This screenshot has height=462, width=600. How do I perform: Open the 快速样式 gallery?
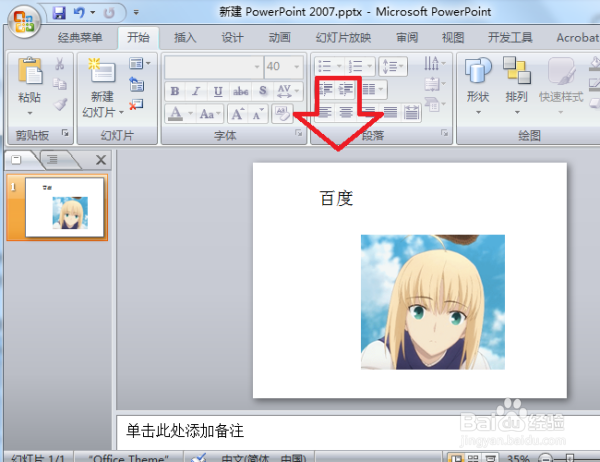click(x=561, y=86)
